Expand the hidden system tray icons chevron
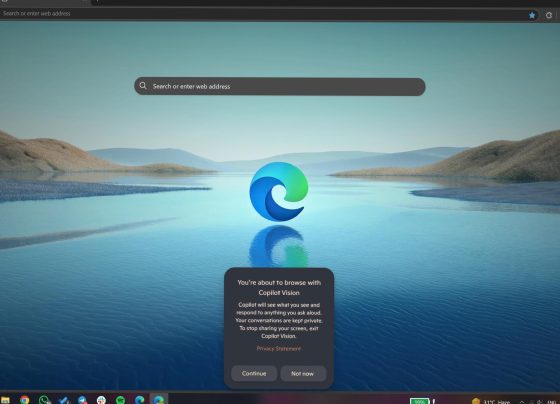 [x=522, y=401]
